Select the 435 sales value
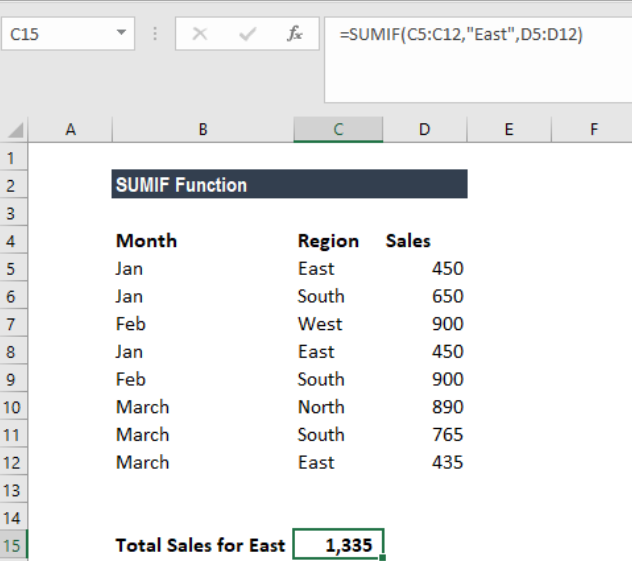The height and width of the screenshot is (561, 632). [424, 463]
